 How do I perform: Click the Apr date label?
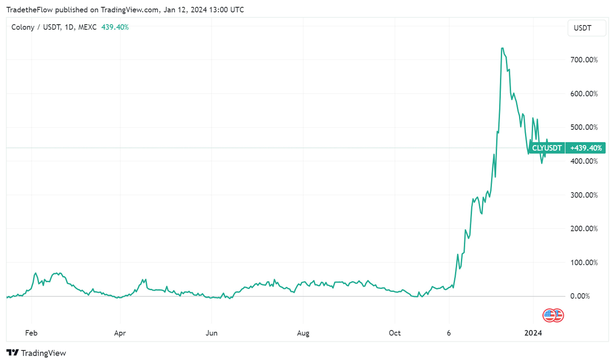click(x=120, y=333)
